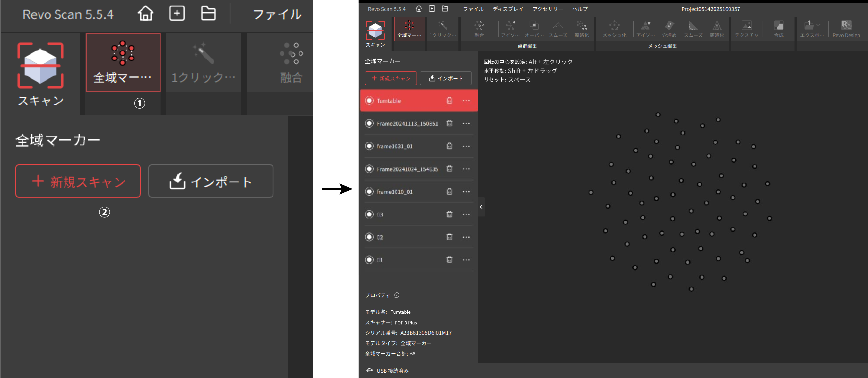Click インポート in the right window
This screenshot has height=378, width=868.
point(445,78)
